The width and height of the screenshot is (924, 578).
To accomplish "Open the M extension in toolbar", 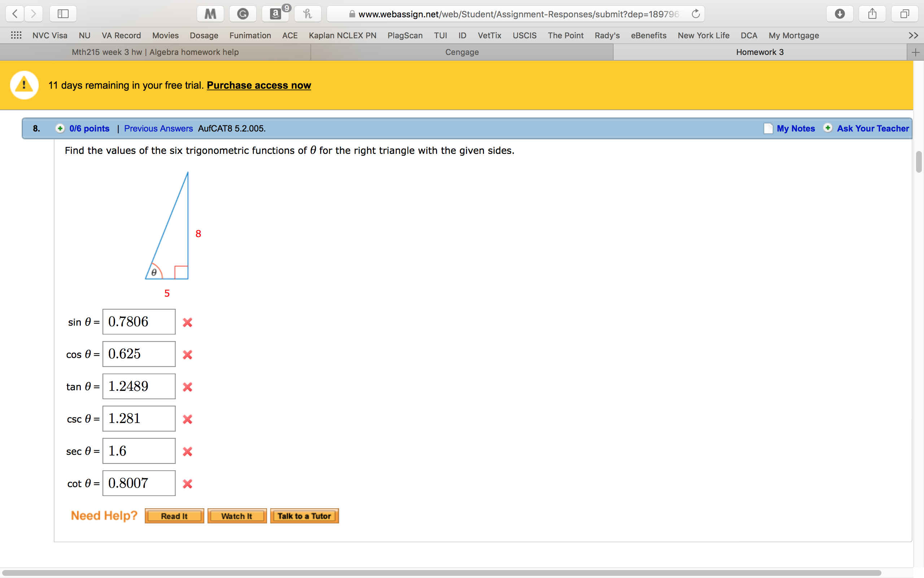I will tap(210, 14).
